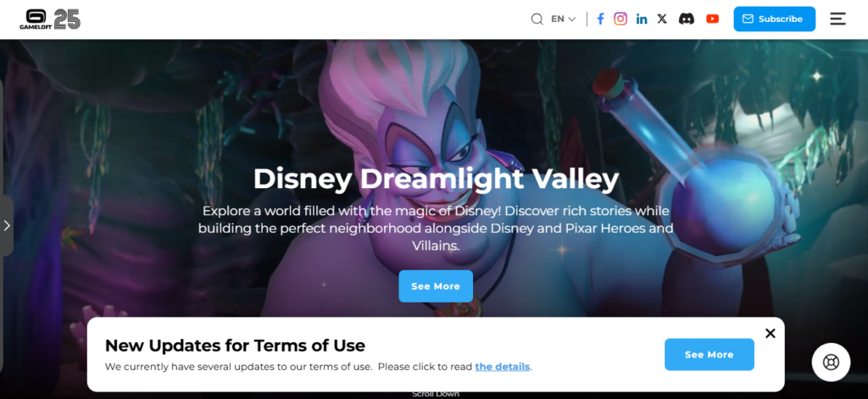Click the blue Subscribe button
The image size is (868, 399).
point(775,19)
